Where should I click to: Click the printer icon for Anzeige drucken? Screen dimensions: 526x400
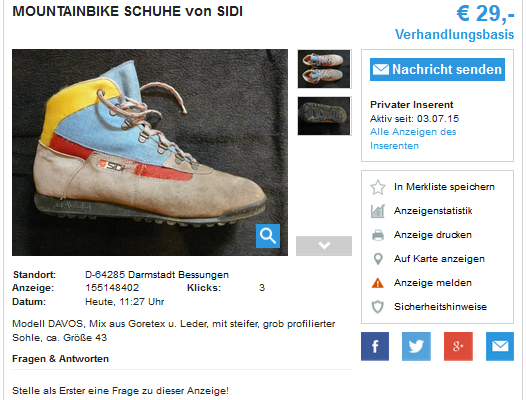(x=378, y=235)
